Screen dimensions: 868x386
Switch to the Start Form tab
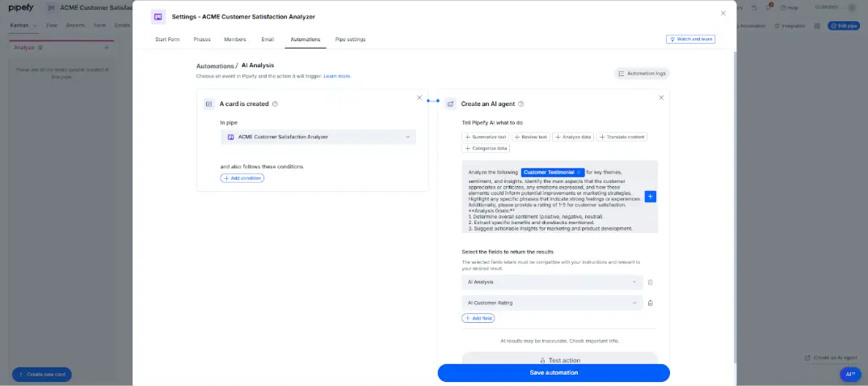(167, 40)
